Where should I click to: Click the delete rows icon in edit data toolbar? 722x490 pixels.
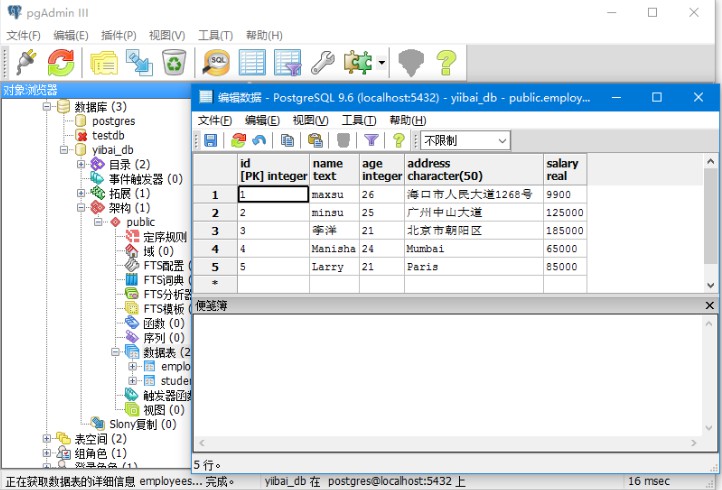click(344, 140)
